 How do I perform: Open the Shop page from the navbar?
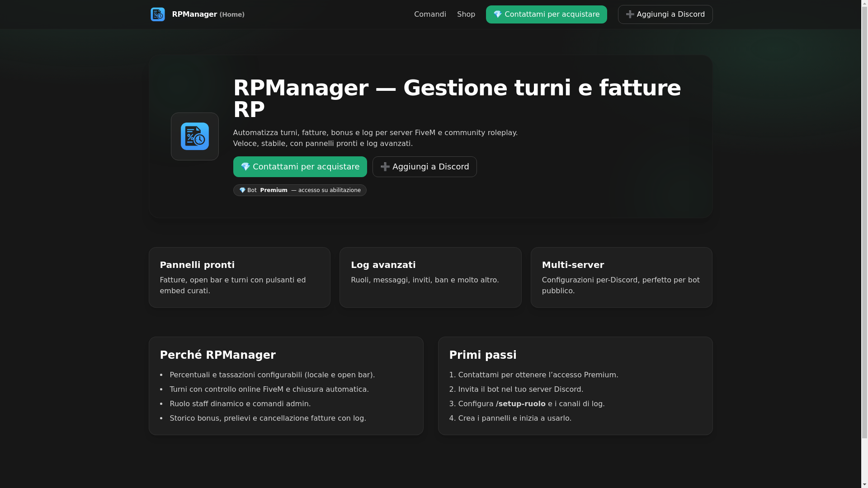click(466, 14)
